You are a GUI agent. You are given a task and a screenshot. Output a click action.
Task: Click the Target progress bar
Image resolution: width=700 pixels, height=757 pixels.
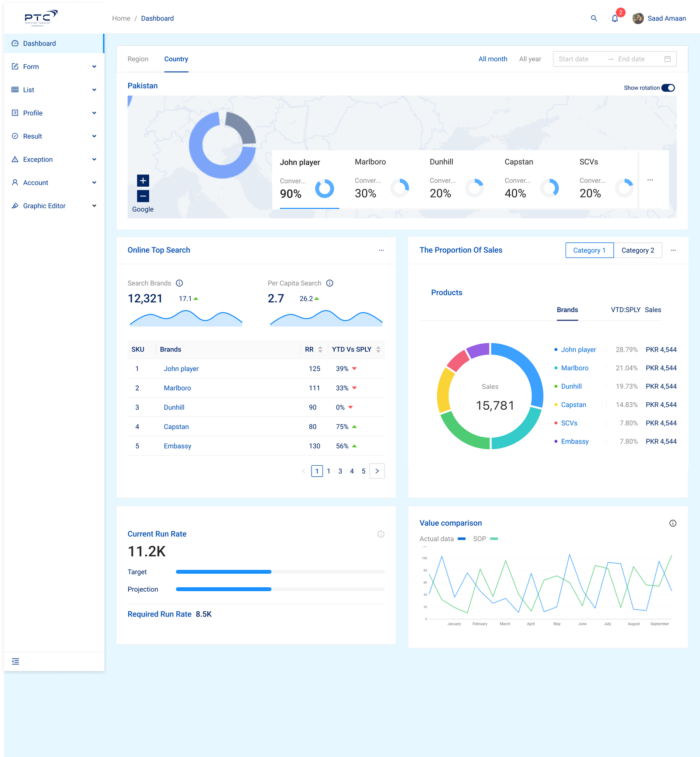point(280,572)
